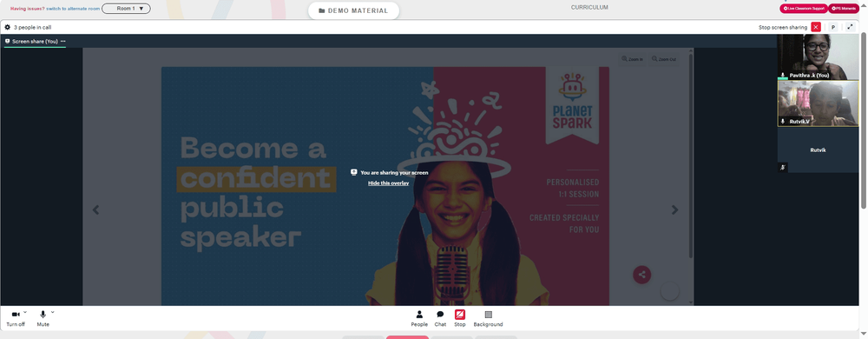
Task: Click Live Classroom Support button
Action: click(804, 9)
